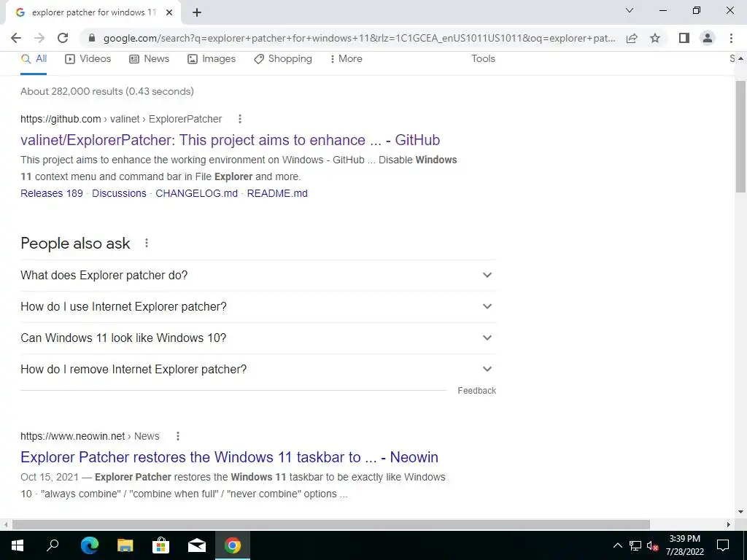Open Microsoft Store from the taskbar
The height and width of the screenshot is (560, 747).
pyautogui.click(x=161, y=545)
